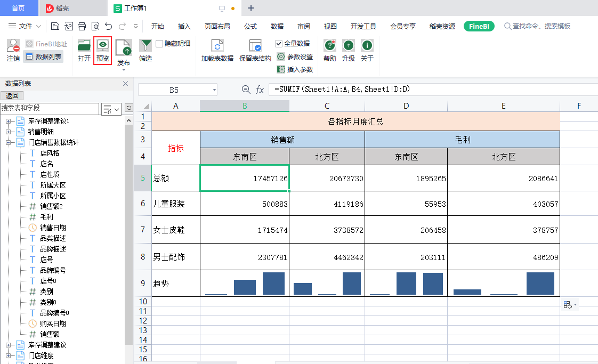Click the 注销 logout icon
Viewport: 598px width, 364px height.
[x=13, y=45]
